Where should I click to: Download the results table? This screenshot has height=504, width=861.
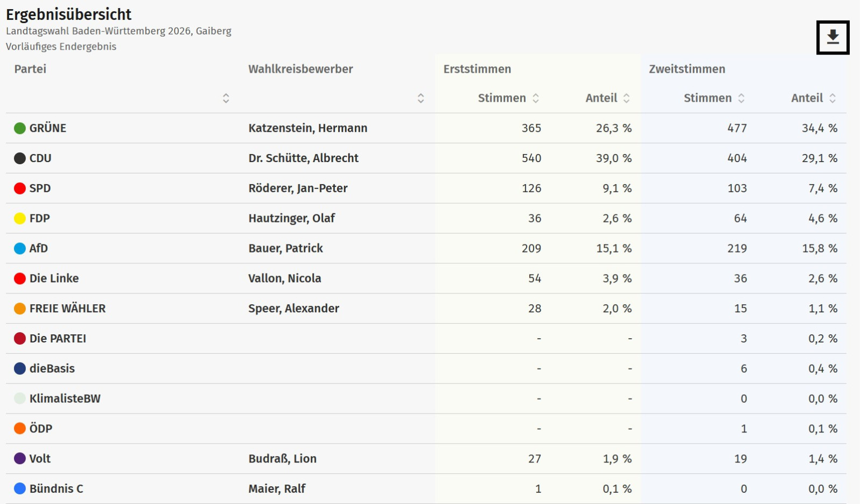pos(832,37)
